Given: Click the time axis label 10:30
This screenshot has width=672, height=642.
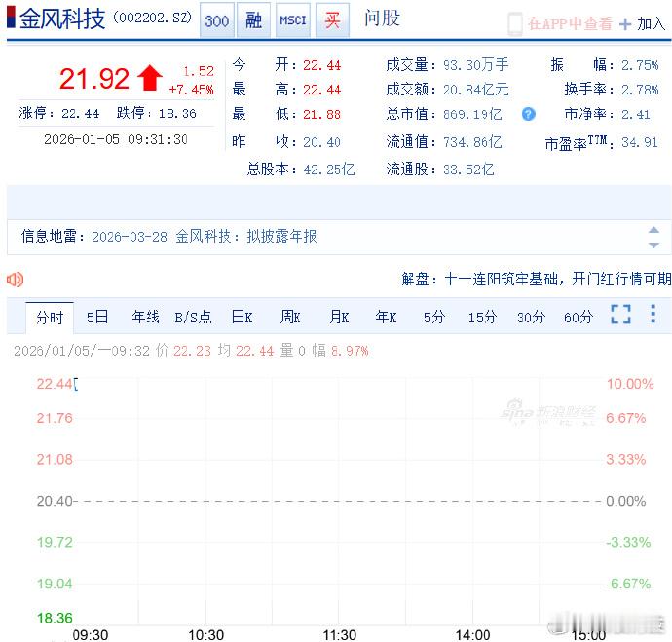Looking at the screenshot, I should [206, 635].
